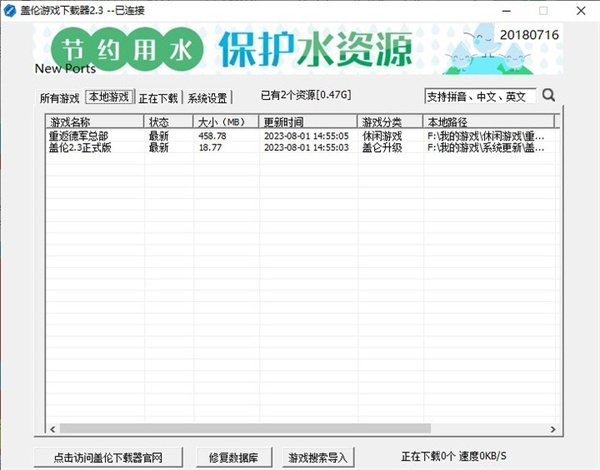Sort by the 游戏分类 column header

coord(389,122)
